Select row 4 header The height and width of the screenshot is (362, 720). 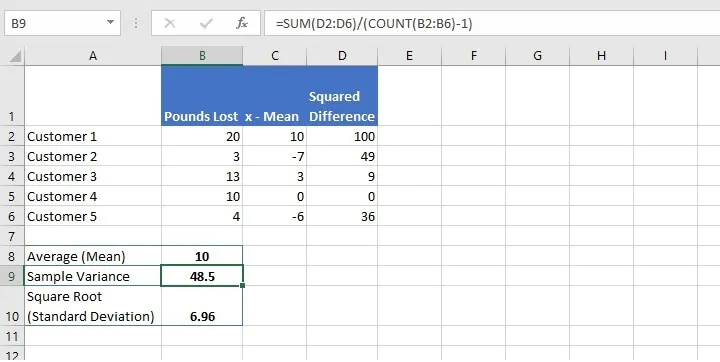point(12,176)
